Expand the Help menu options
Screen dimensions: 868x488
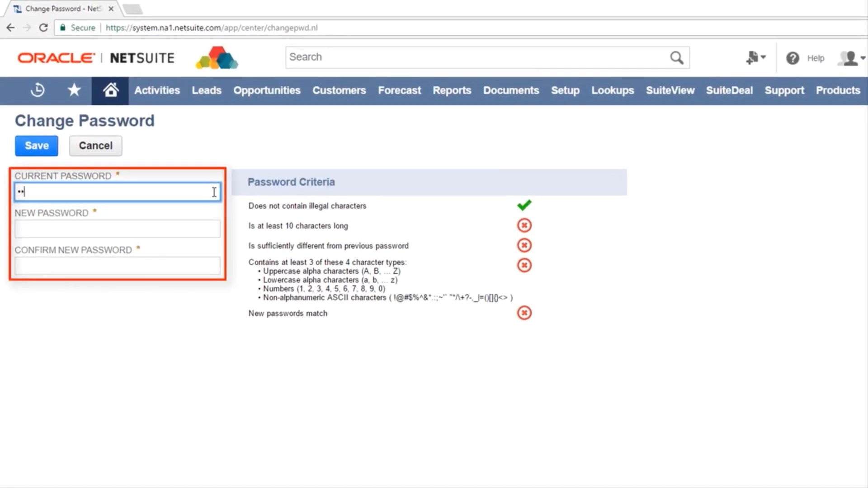point(815,58)
